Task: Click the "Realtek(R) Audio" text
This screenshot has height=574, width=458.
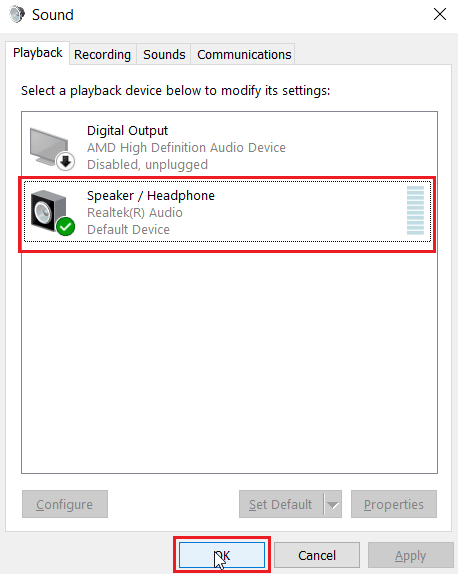Action: [x=135, y=213]
